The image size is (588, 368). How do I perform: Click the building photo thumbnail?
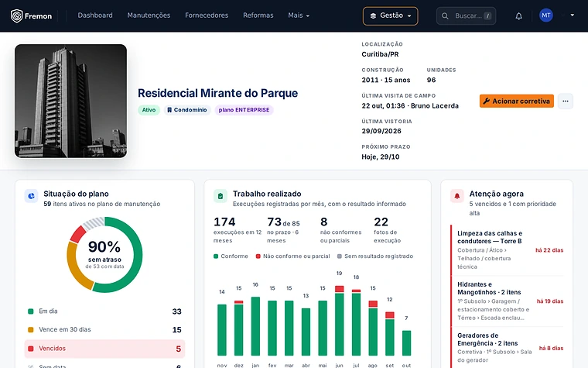70,101
